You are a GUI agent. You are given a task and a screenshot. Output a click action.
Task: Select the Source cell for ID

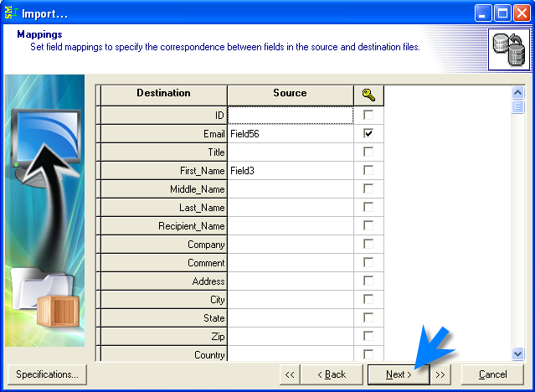pyautogui.click(x=291, y=115)
